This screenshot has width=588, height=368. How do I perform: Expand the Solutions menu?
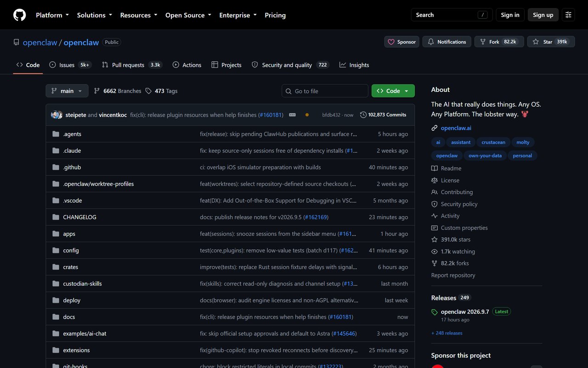pyautogui.click(x=95, y=15)
